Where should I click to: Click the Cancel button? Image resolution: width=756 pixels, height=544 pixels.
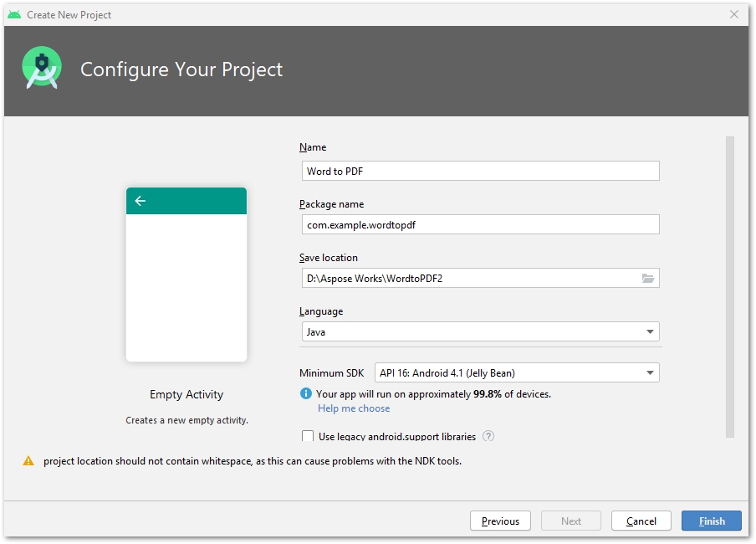[x=641, y=521]
